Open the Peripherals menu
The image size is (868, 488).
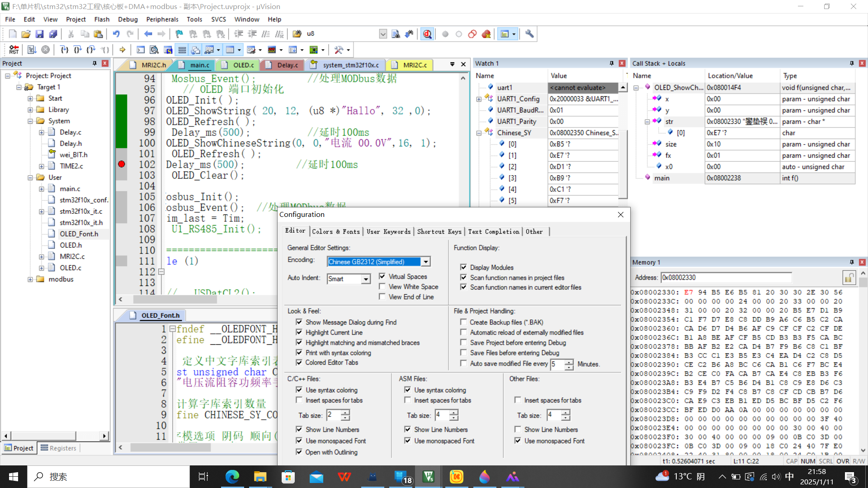click(x=162, y=19)
